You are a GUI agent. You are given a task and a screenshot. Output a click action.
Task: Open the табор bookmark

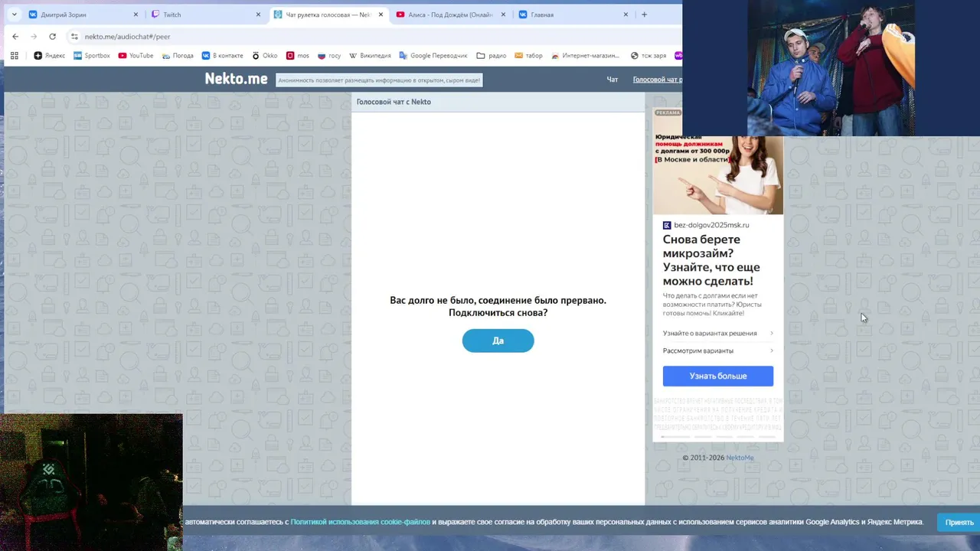click(x=528, y=55)
